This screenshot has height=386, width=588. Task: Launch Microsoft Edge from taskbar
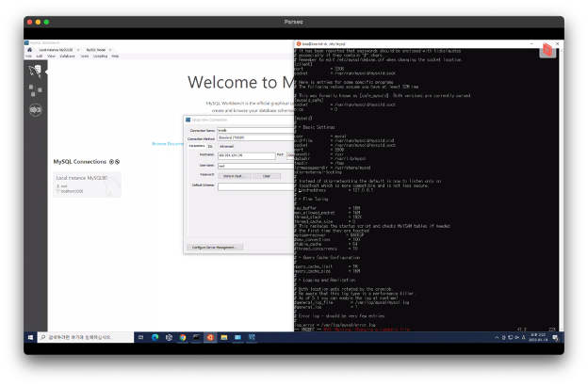tap(155, 337)
